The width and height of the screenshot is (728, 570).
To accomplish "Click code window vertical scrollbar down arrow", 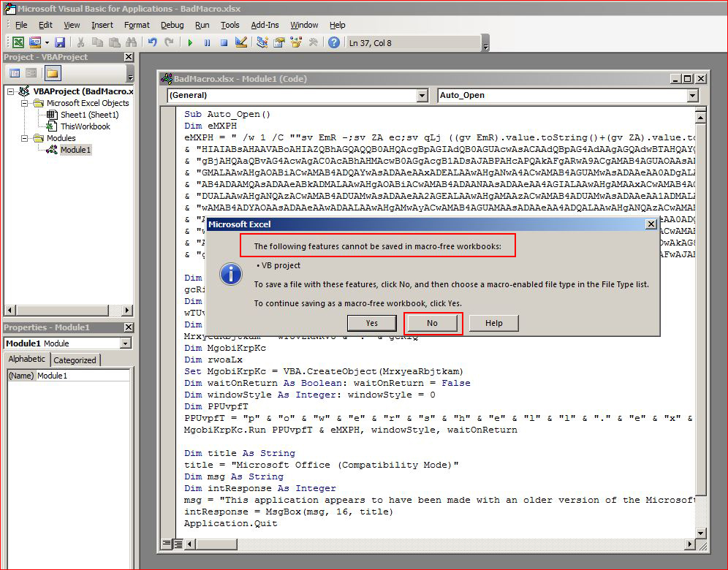I will pyautogui.click(x=701, y=533).
